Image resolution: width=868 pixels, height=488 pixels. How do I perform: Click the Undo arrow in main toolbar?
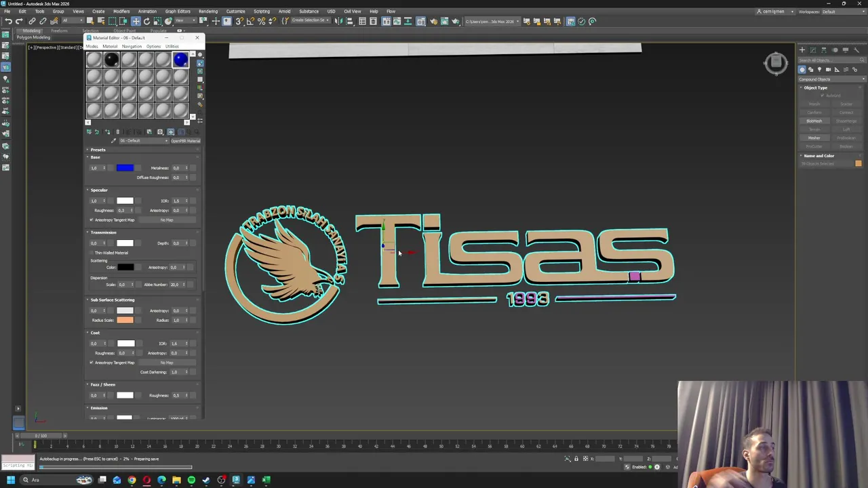pos(8,21)
